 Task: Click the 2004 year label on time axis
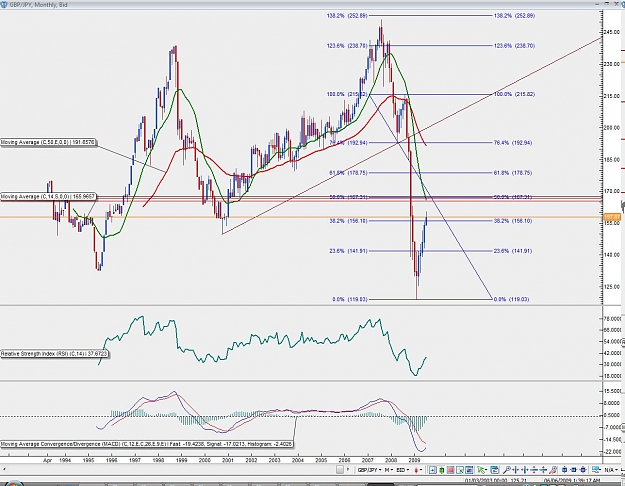coord(298,460)
